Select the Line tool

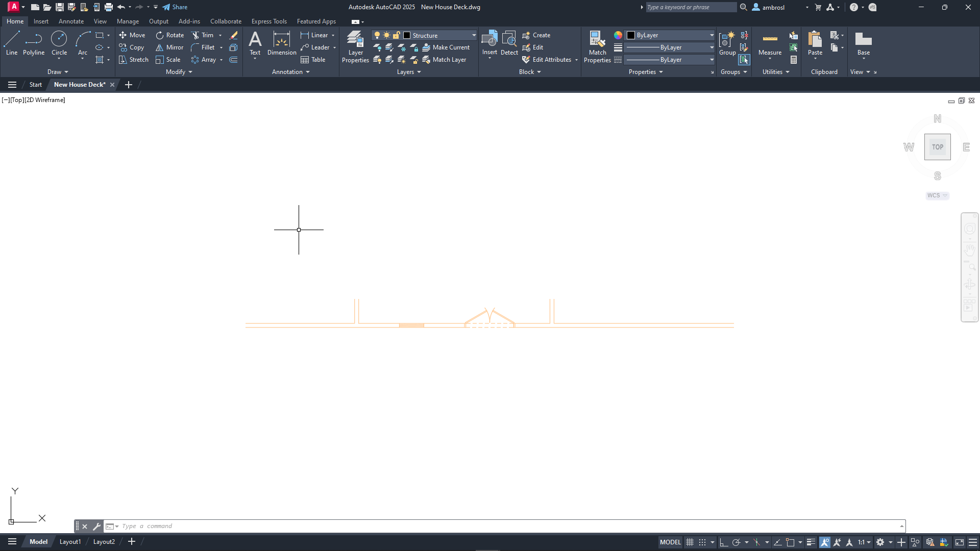coord(11,43)
